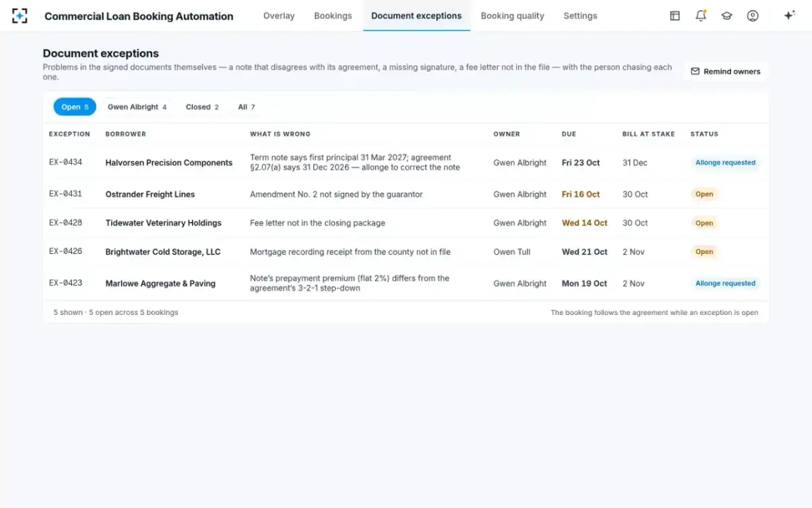Open the Settings tab
The height and width of the screenshot is (508, 812).
click(581, 16)
